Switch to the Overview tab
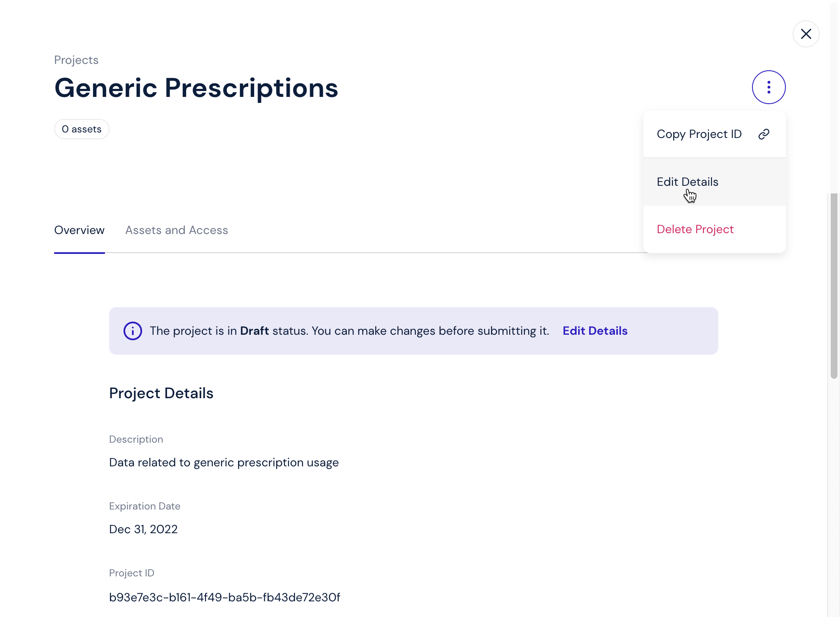 (79, 230)
